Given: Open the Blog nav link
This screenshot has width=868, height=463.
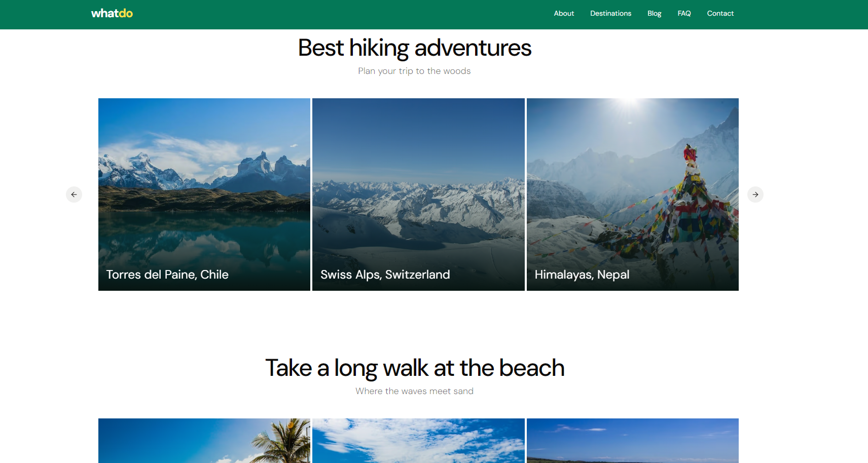Looking at the screenshot, I should pos(654,14).
